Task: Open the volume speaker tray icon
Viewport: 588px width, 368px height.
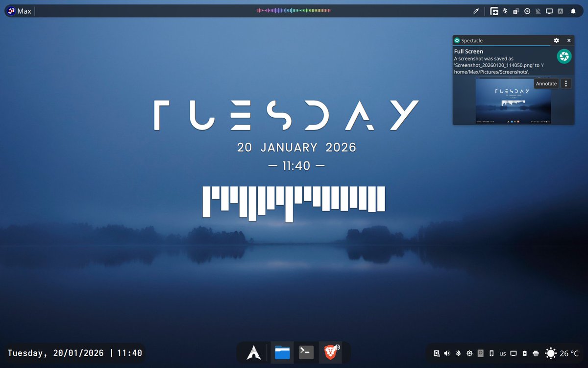Action: [447, 353]
